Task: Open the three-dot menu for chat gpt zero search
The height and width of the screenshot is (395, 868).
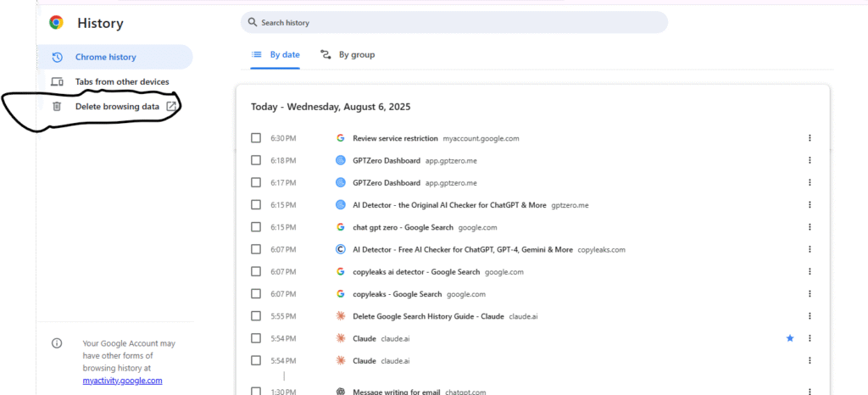Action: (x=810, y=227)
